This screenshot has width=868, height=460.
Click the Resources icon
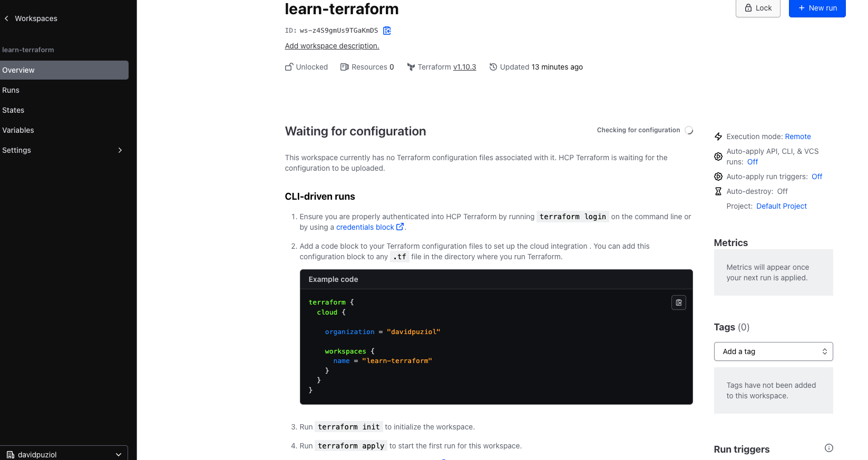[345, 67]
